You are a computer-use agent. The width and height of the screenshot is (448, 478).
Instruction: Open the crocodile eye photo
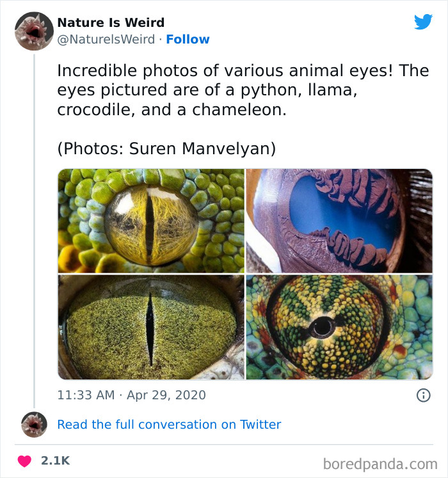[151, 328]
